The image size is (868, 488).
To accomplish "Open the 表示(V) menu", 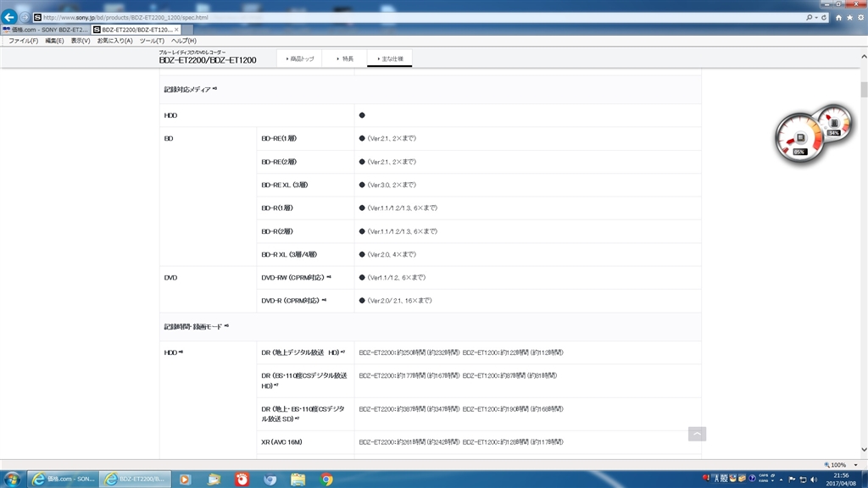I will pyautogui.click(x=81, y=41).
